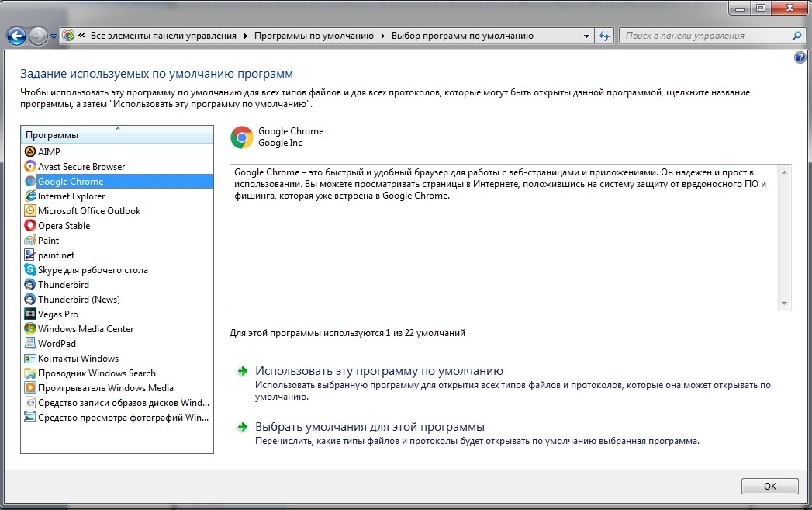
Task: Click the Средство записи образов дисков icon
Action: [x=30, y=403]
